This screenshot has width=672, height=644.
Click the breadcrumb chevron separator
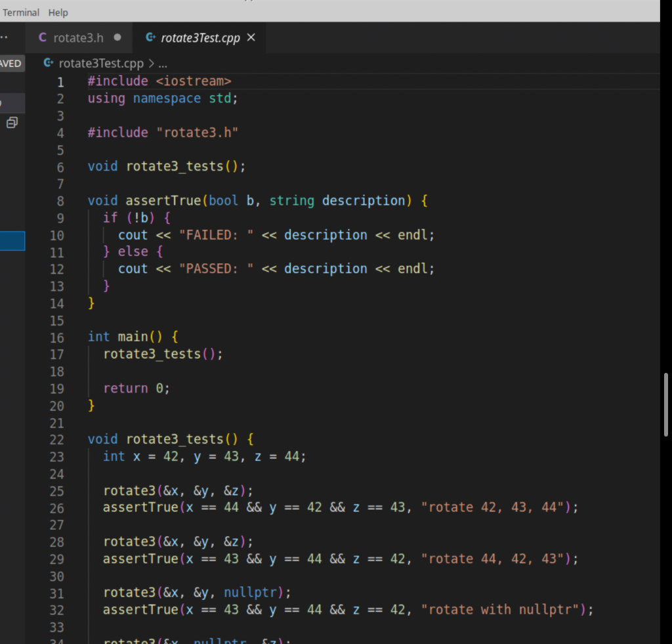coord(151,64)
